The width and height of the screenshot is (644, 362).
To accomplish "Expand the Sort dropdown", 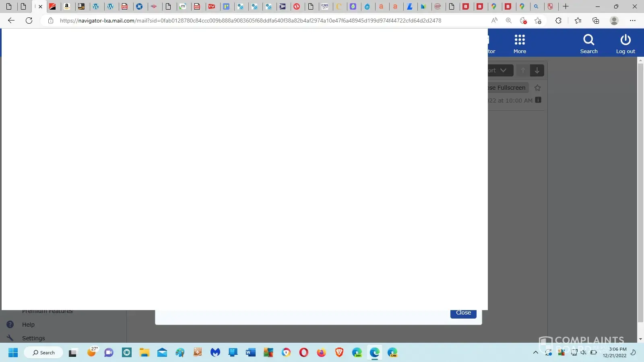I will pyautogui.click(x=500, y=70).
